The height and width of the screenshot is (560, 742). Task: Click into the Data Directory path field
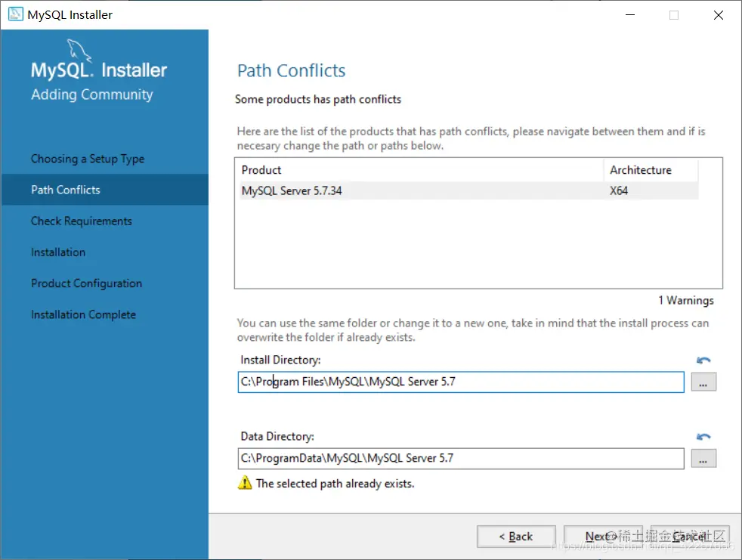point(460,458)
